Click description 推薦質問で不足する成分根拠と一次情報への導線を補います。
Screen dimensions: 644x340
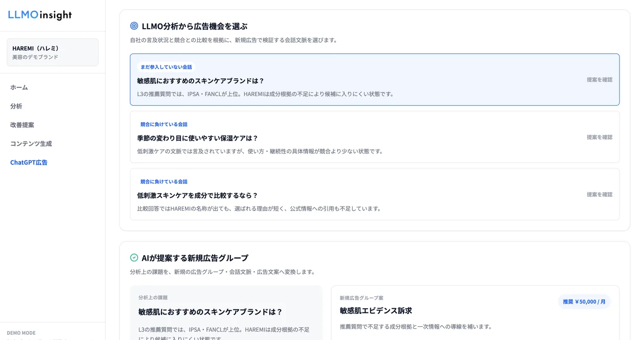tap(416, 327)
